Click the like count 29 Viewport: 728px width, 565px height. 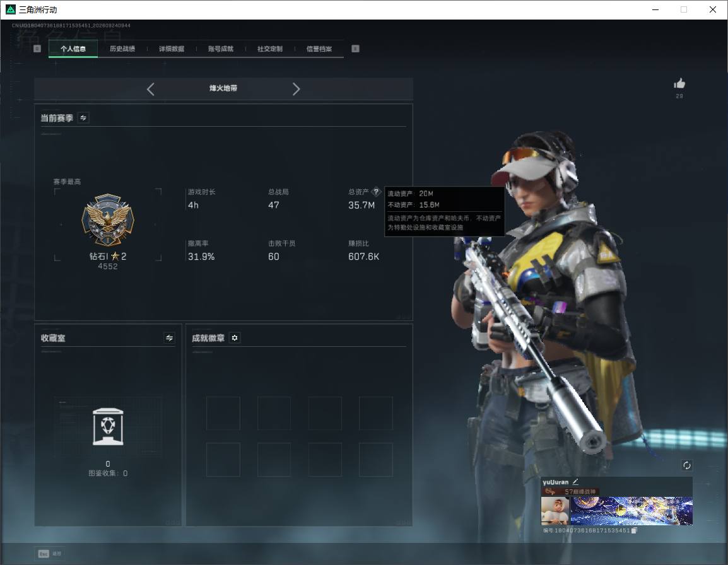coord(679,96)
